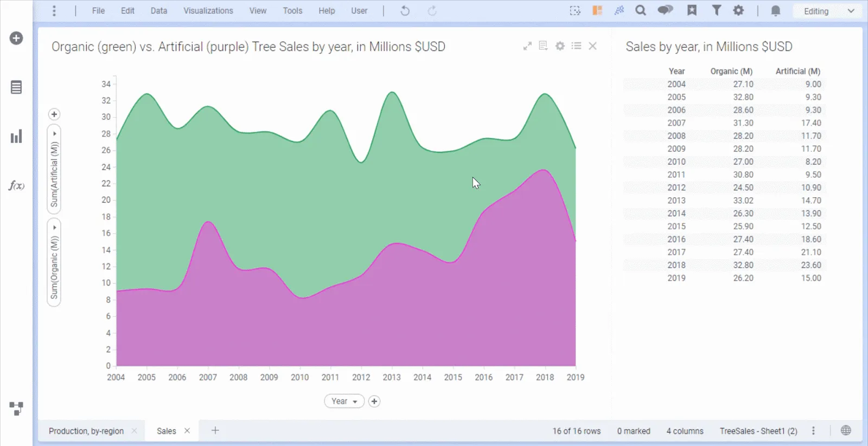This screenshot has width=868, height=446.
Task: Open the Visualizations menu
Action: (208, 11)
